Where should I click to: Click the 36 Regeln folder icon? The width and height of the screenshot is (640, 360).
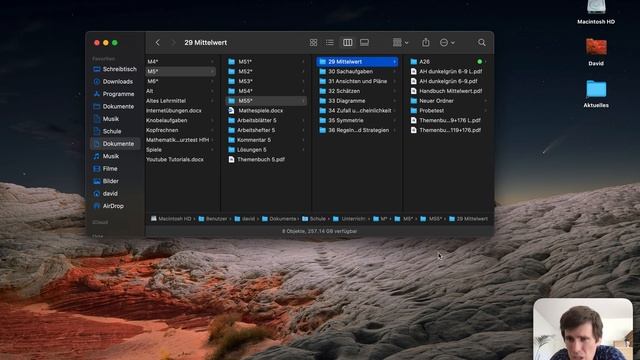[x=322, y=130]
